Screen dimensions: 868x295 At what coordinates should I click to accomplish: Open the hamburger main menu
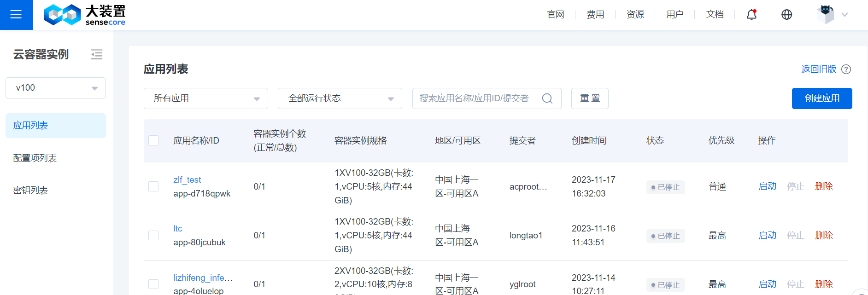coord(16,15)
